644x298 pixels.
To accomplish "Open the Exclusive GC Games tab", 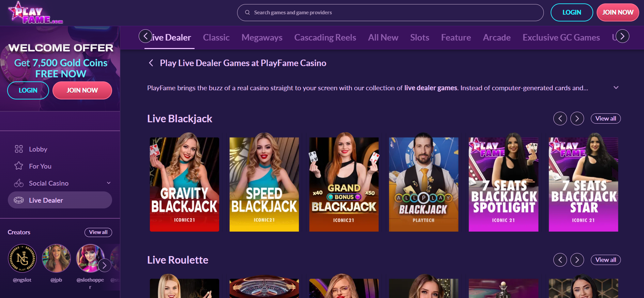I will coord(562,37).
